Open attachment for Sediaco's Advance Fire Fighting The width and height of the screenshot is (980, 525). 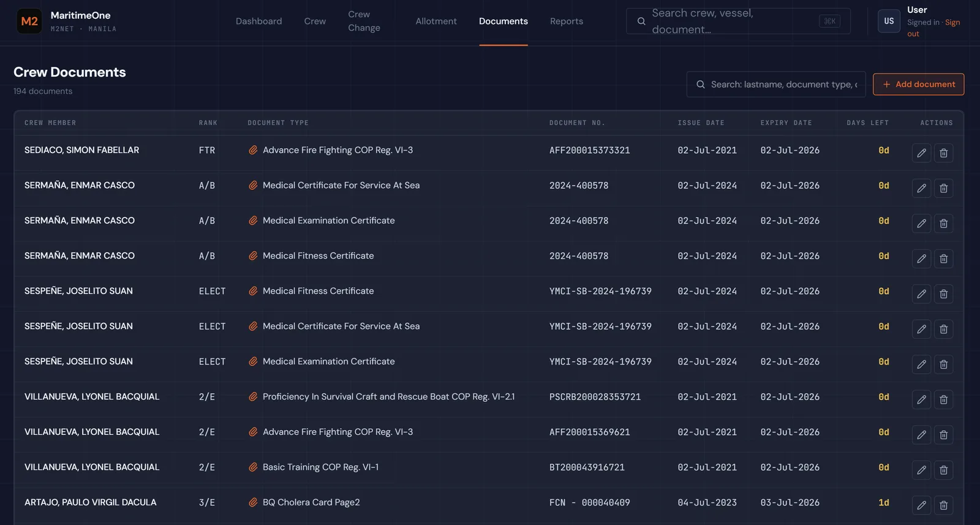click(x=253, y=150)
